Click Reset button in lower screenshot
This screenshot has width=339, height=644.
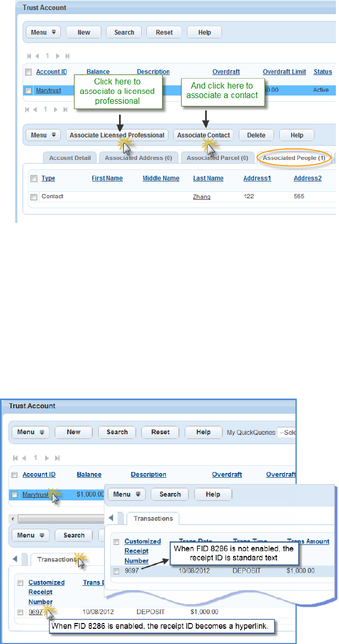tap(160, 432)
